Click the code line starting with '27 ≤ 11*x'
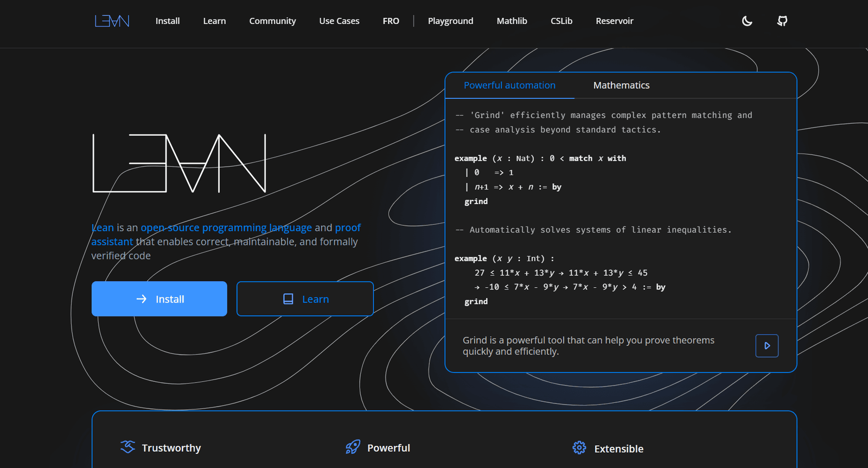 pos(561,273)
